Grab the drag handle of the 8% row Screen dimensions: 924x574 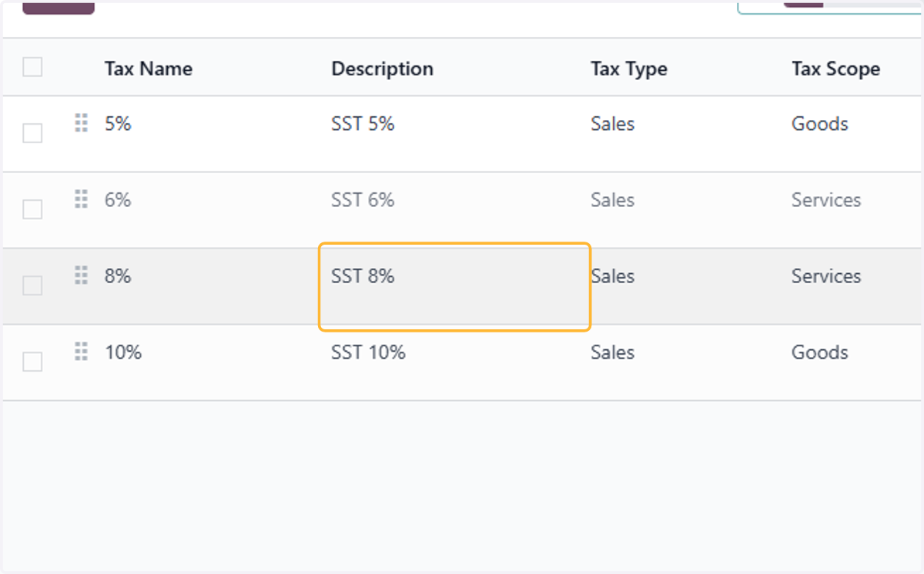coord(81,275)
